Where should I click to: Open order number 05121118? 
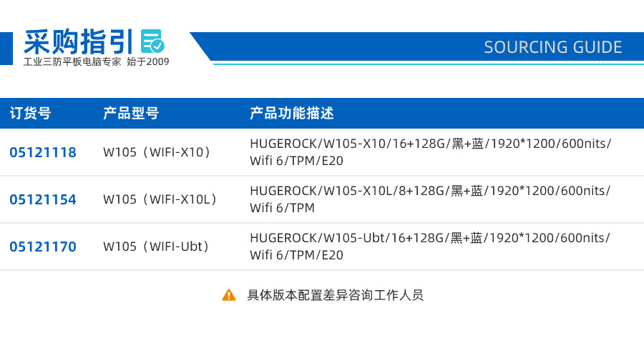(43, 152)
